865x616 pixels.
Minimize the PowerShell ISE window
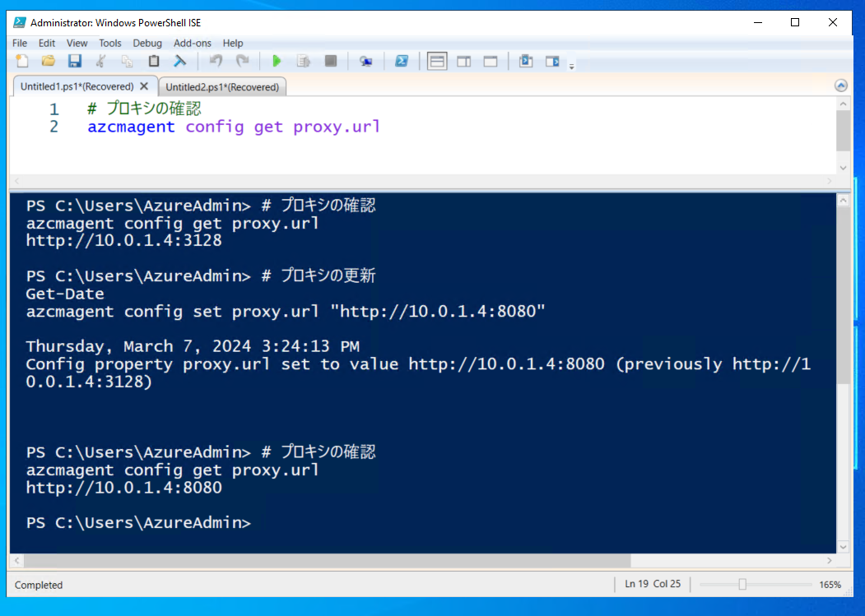(x=758, y=22)
